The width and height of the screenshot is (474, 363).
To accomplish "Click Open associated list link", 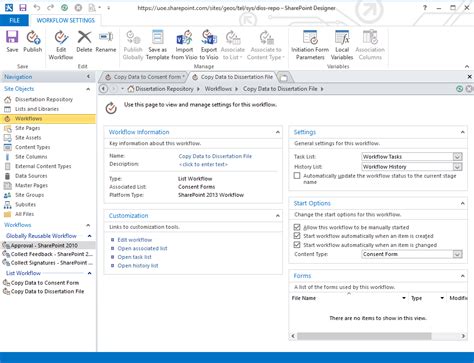I will point(142,249).
